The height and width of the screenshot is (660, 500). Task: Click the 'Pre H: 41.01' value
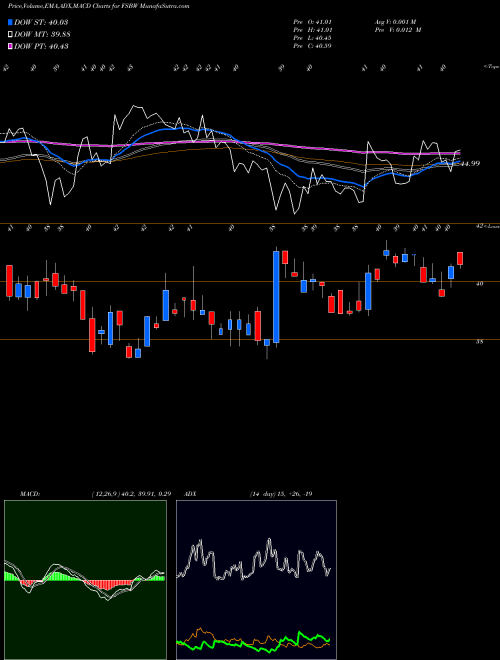coord(313,30)
